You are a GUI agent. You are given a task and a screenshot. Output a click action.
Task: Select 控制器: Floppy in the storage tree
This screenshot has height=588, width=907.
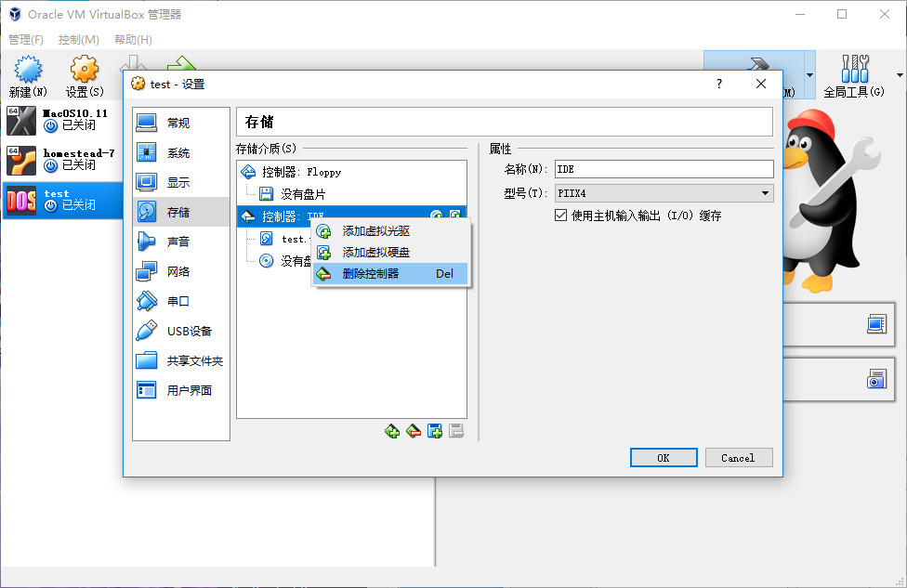[x=301, y=172]
